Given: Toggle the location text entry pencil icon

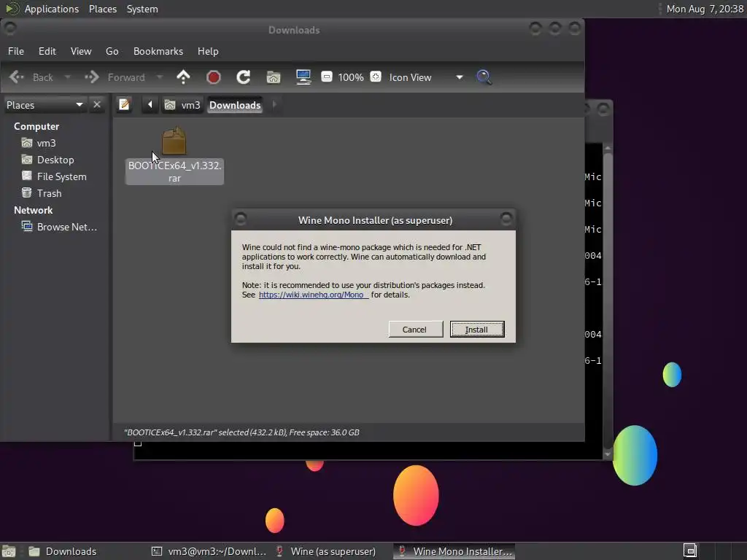Looking at the screenshot, I should coord(124,104).
